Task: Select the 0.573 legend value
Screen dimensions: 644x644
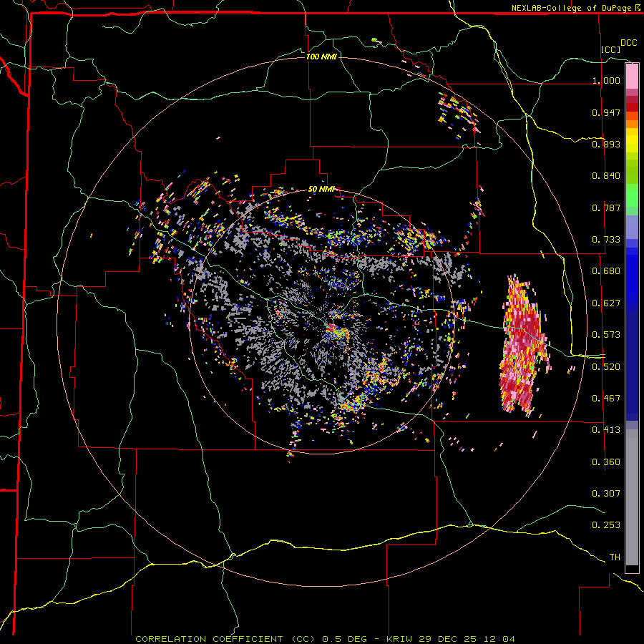Action: tap(606, 335)
